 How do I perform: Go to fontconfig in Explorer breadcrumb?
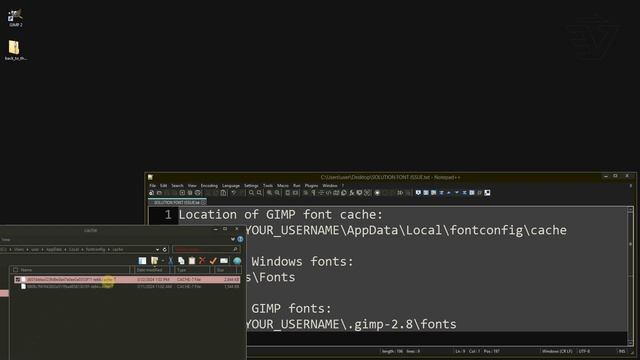[95, 249]
